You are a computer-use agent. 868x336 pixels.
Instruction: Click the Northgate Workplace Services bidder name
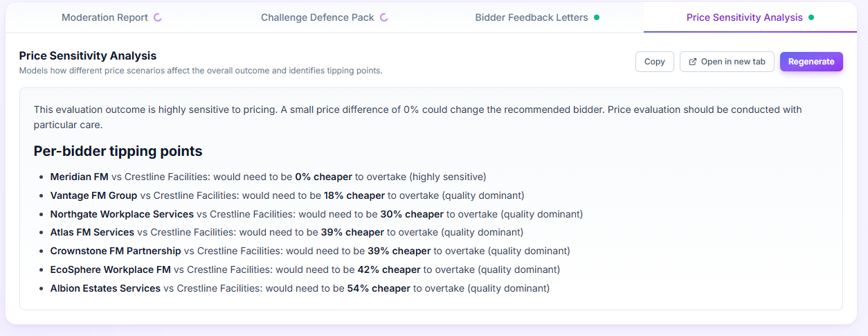point(122,214)
